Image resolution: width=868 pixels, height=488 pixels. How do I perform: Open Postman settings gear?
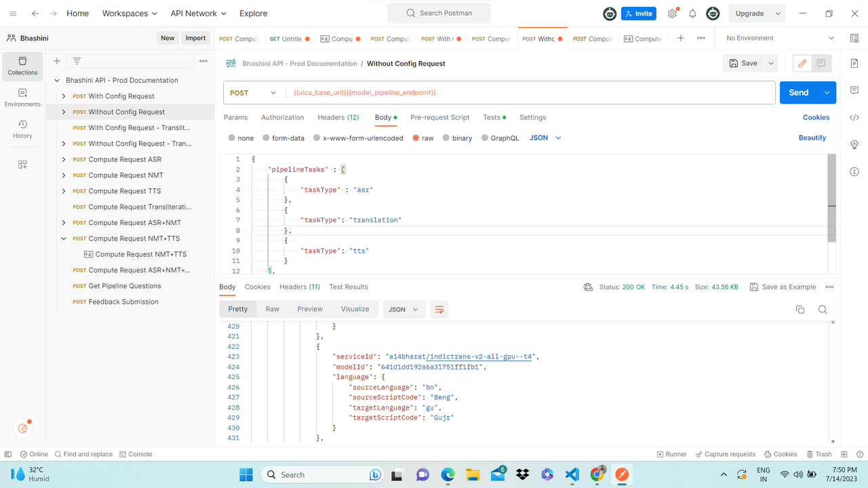pyautogui.click(x=672, y=14)
